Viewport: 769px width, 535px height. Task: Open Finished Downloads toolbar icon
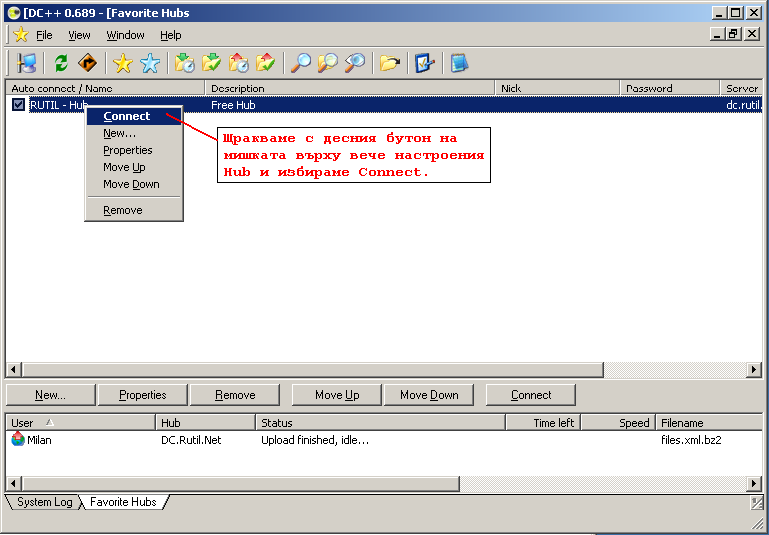click(211, 63)
